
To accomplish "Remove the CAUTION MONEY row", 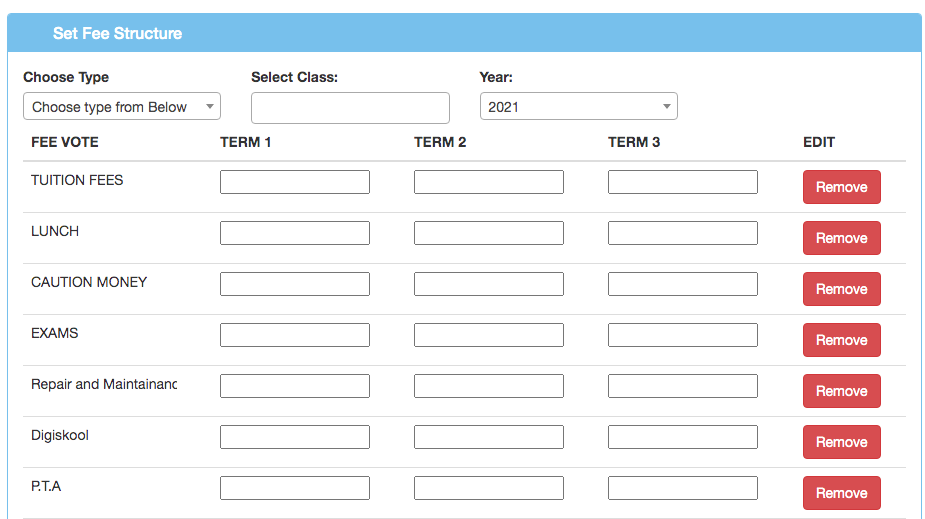I will [x=841, y=289].
